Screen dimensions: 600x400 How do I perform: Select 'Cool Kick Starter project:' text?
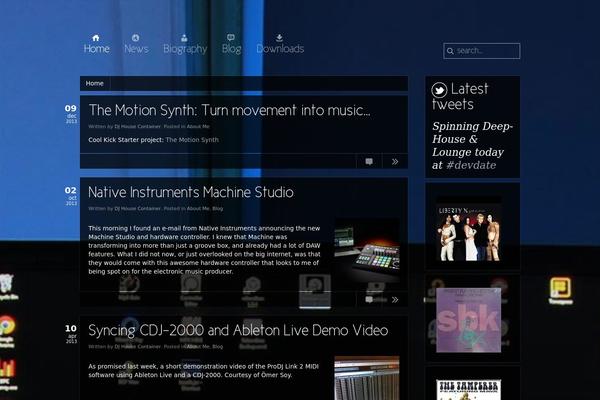[x=126, y=140]
